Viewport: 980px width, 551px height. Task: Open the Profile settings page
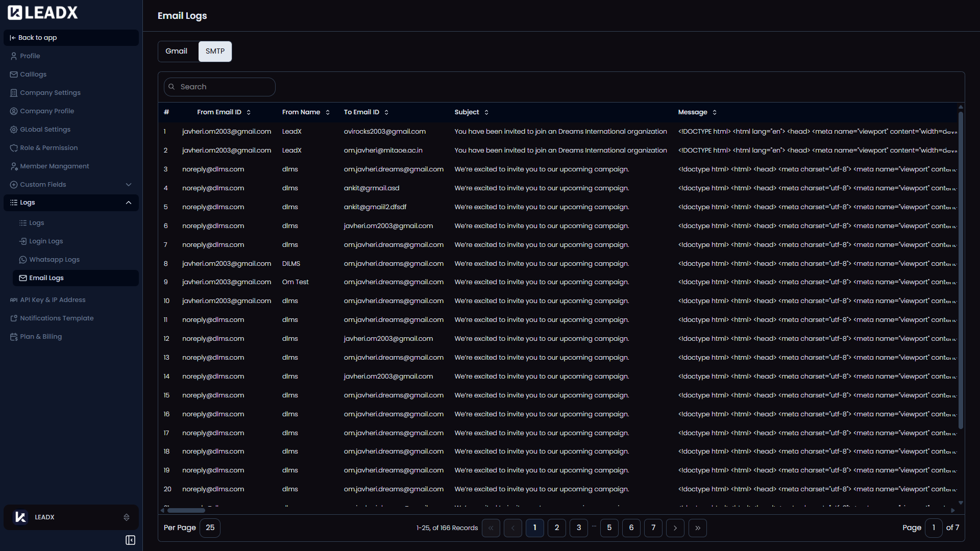pos(29,56)
